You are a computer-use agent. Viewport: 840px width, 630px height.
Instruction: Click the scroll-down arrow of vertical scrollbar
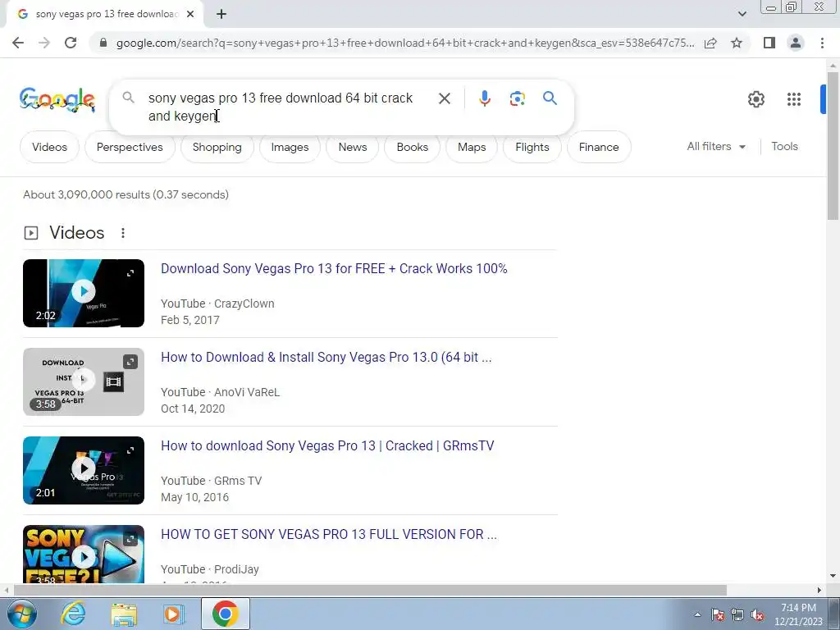click(833, 576)
